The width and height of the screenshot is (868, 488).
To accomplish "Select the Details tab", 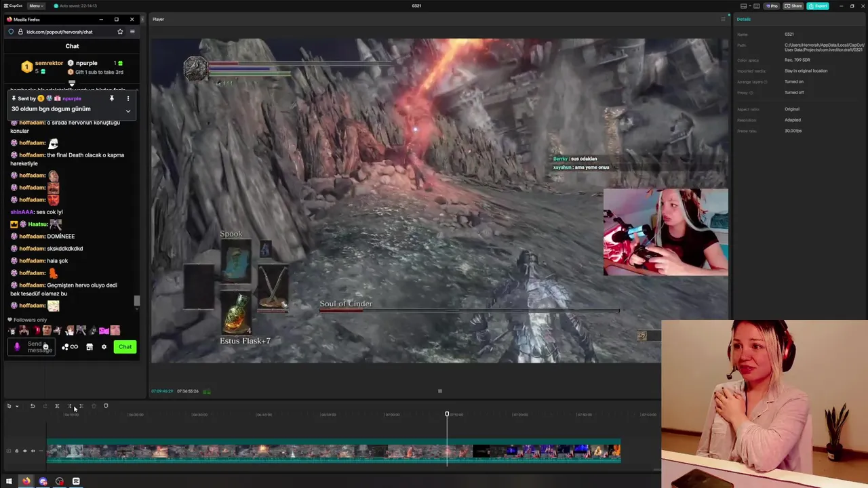I will pyautogui.click(x=744, y=19).
